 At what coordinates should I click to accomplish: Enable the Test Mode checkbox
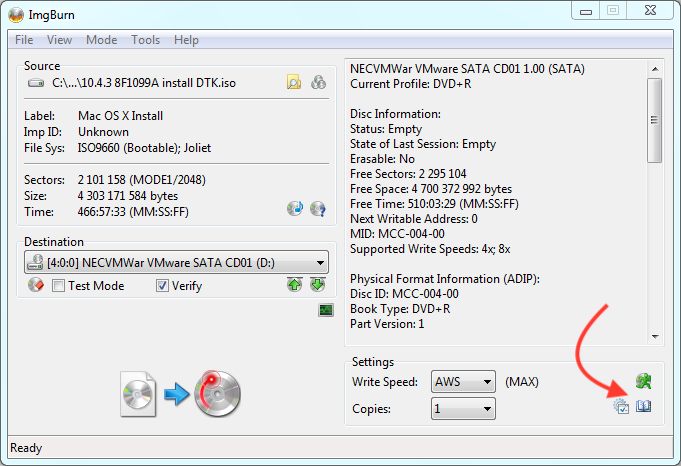pos(58,286)
